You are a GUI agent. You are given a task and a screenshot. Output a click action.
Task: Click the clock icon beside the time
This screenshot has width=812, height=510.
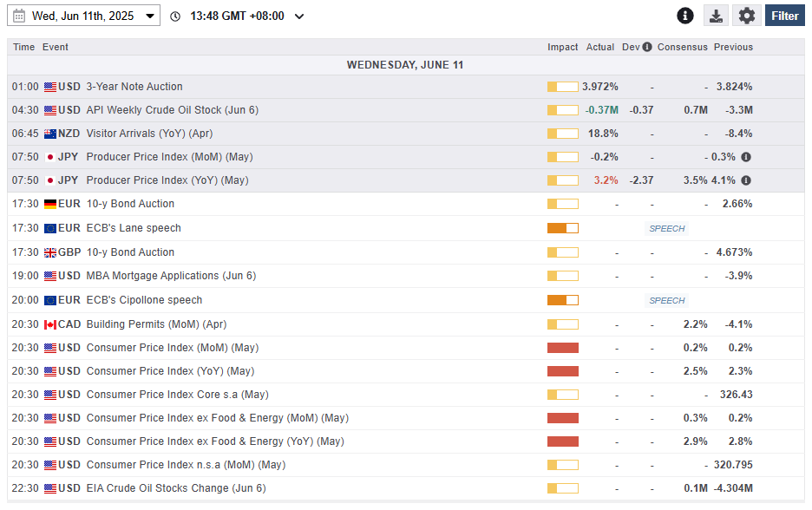pyautogui.click(x=176, y=16)
